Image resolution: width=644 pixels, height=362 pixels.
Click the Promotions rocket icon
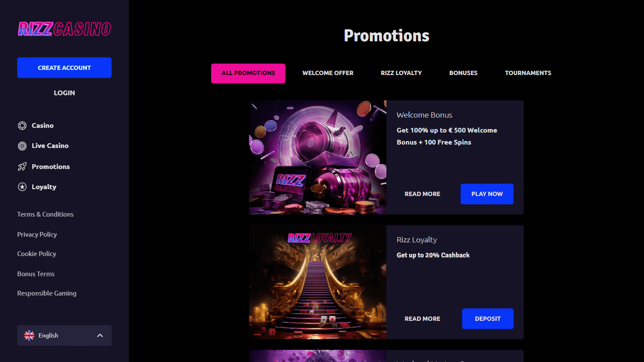tap(22, 166)
